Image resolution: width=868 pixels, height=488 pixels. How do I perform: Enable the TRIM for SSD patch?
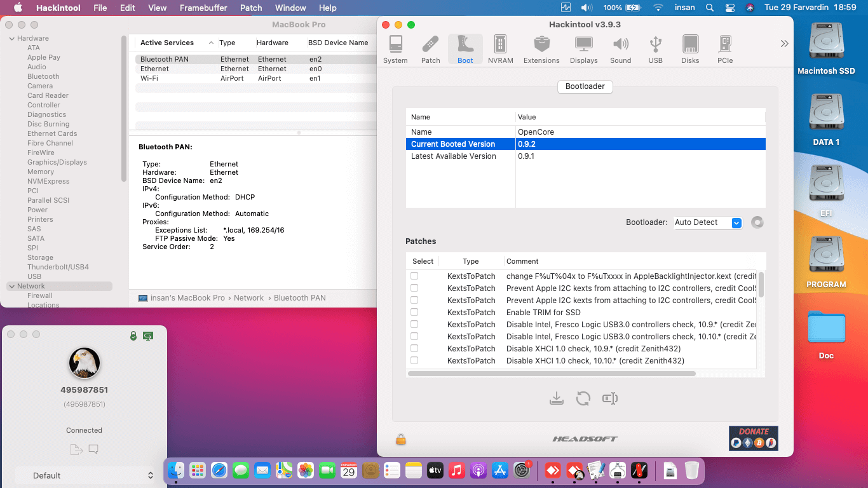click(x=415, y=312)
